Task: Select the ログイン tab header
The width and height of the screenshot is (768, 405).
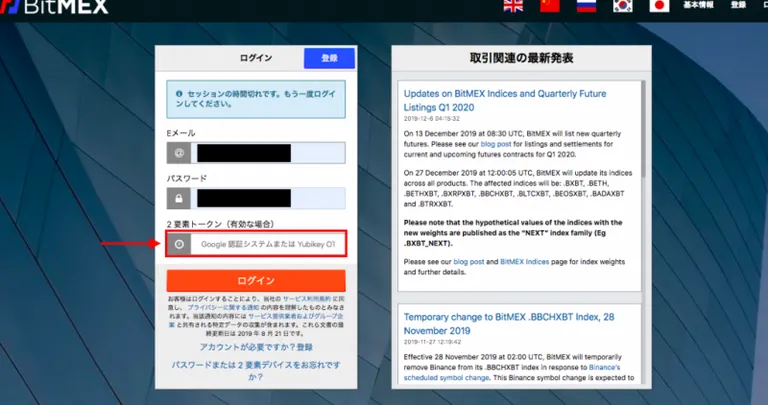Action: coord(256,58)
